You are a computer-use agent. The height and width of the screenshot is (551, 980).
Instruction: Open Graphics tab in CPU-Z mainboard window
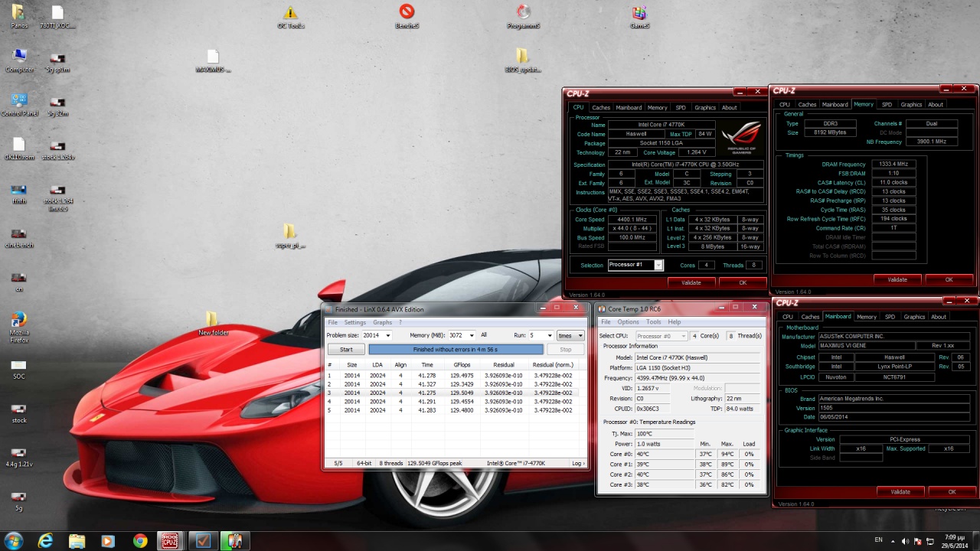tap(914, 316)
